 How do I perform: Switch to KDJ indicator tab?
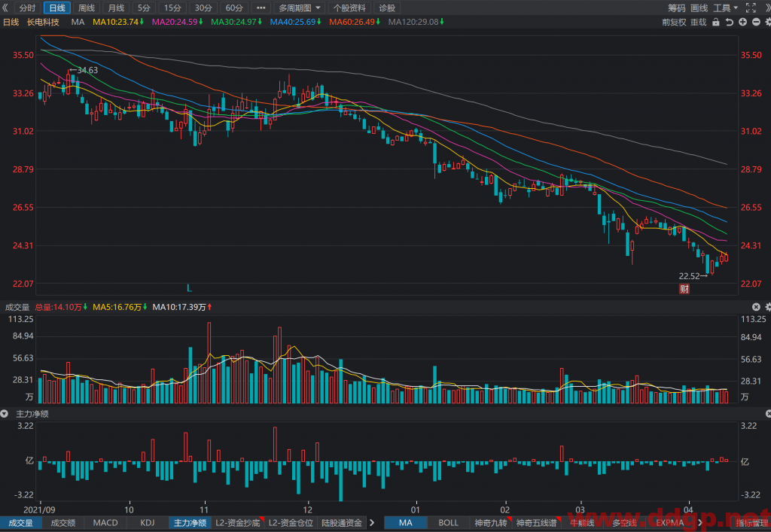[147, 523]
